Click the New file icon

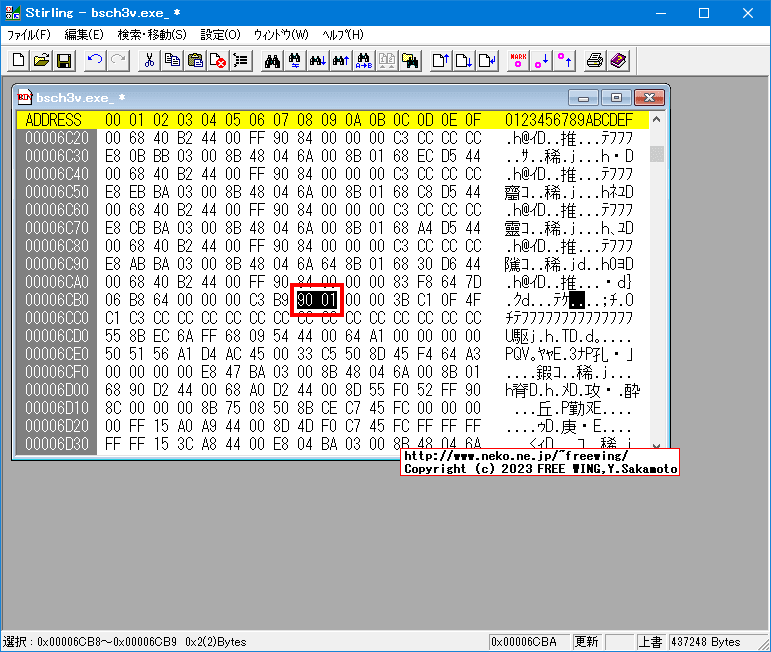pyautogui.click(x=20, y=61)
